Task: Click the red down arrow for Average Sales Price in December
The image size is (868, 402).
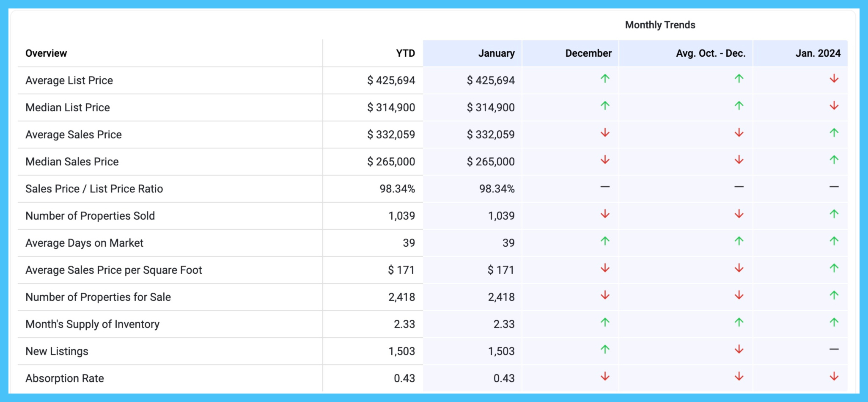Action: click(605, 133)
